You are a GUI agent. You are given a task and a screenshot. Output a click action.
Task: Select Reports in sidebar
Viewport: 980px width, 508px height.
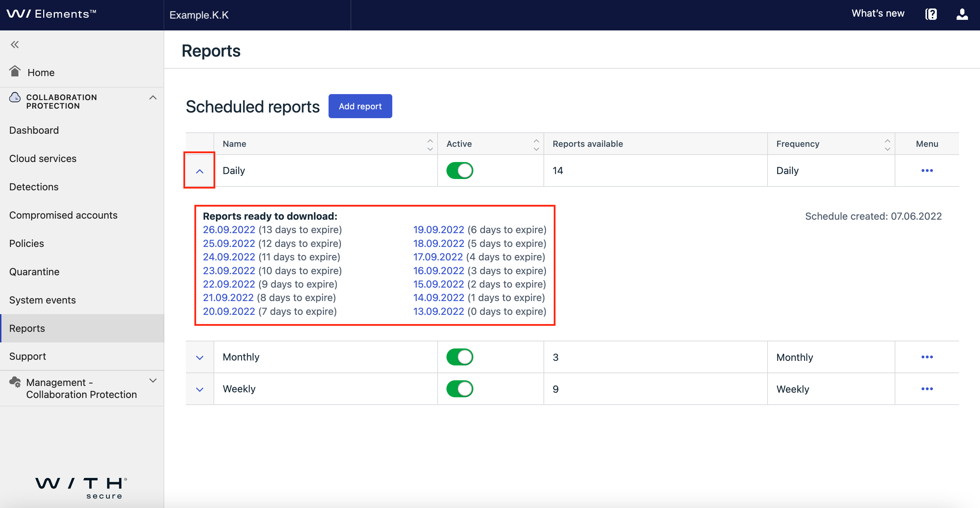coord(82,328)
